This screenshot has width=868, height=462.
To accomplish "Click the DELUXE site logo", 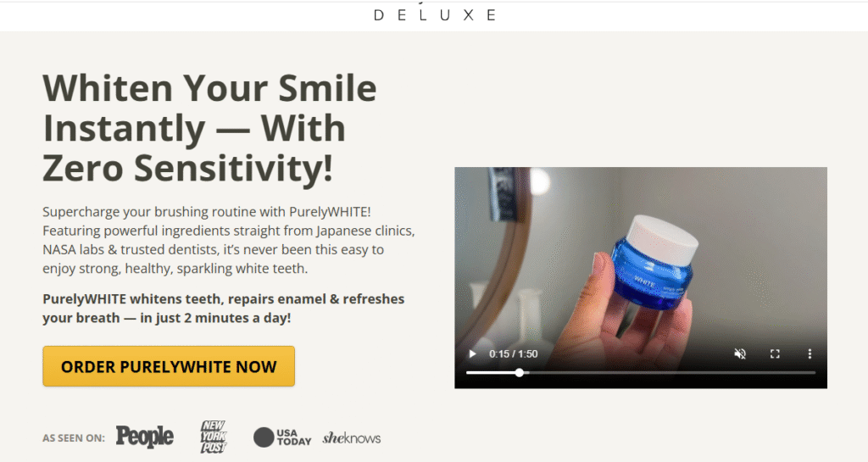I will [435, 15].
